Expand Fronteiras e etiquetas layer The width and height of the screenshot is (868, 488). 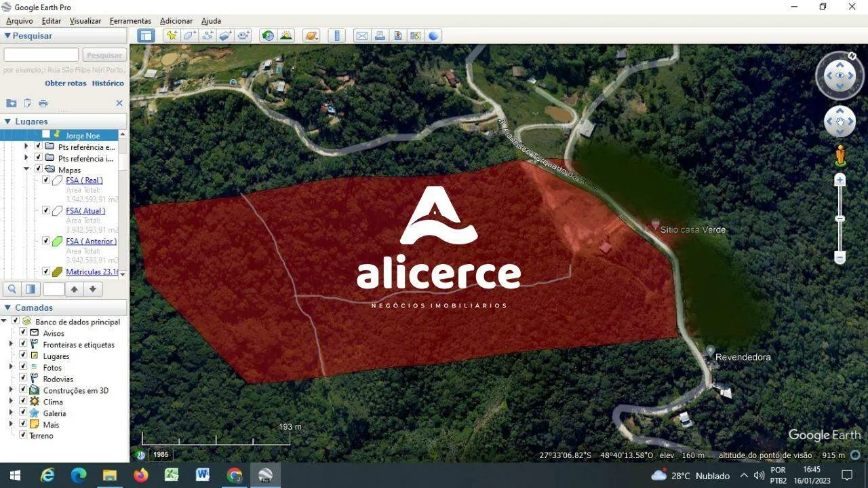[x=11, y=344]
